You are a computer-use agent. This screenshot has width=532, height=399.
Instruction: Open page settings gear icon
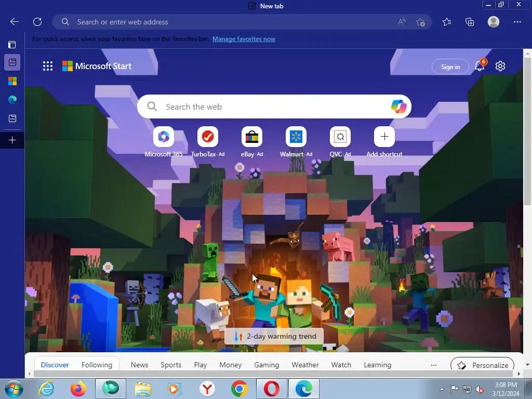500,66
